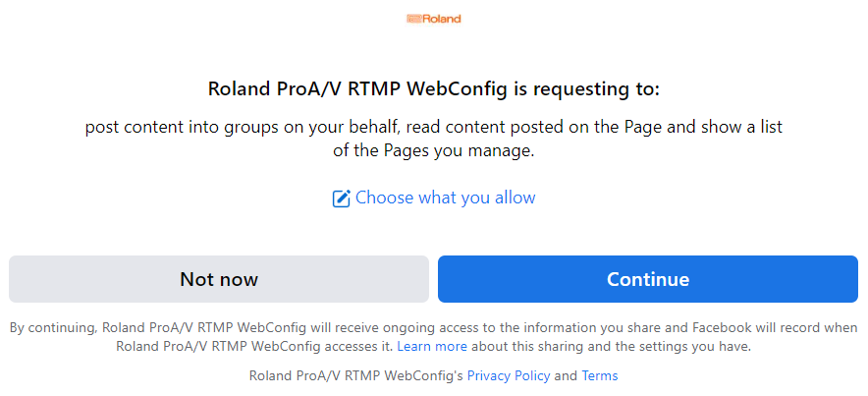Click "Roland ProA/V RTMP WebConfig" in the bold heading
This screenshot has height=396, width=868.
(x=357, y=89)
